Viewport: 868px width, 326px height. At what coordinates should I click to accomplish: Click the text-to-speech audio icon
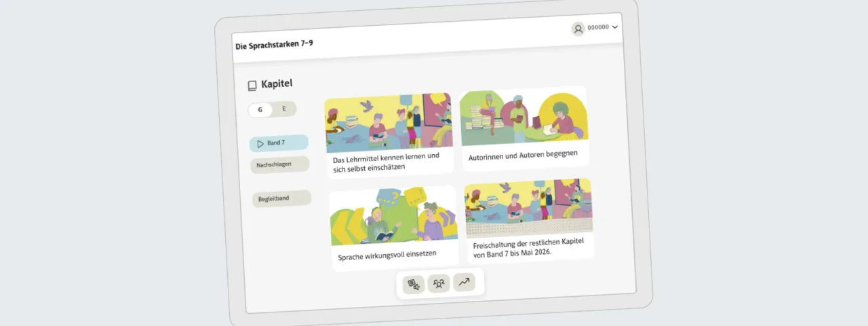click(413, 285)
